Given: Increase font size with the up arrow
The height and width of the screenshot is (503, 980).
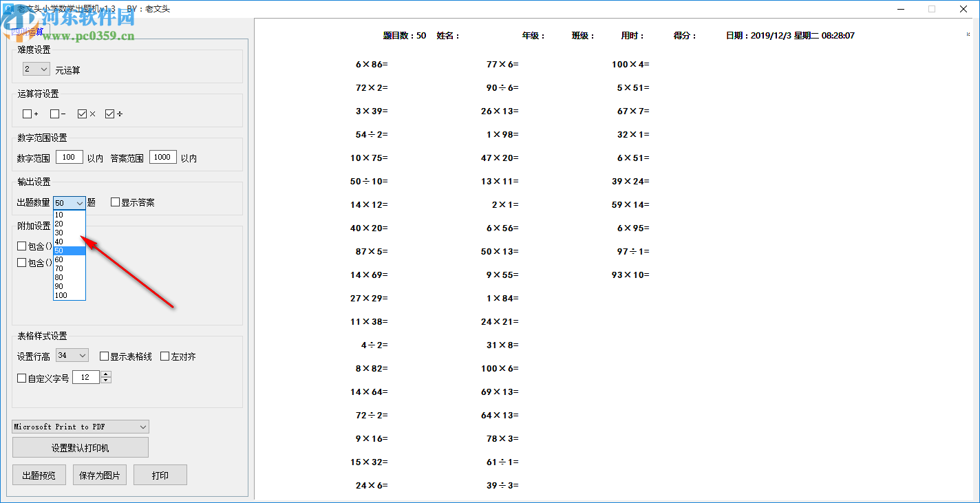Looking at the screenshot, I should tap(105, 374).
